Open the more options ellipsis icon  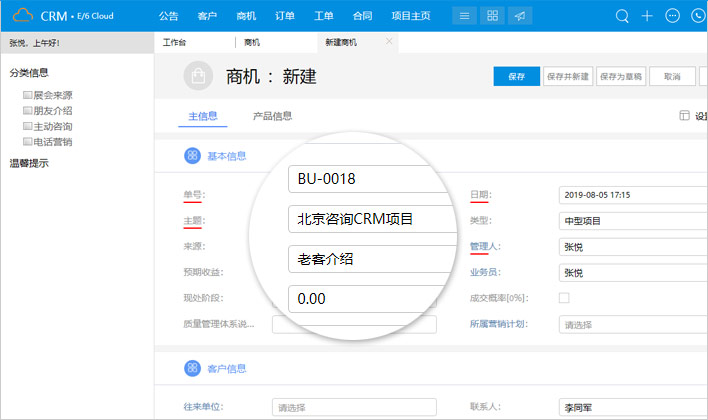tap(672, 16)
